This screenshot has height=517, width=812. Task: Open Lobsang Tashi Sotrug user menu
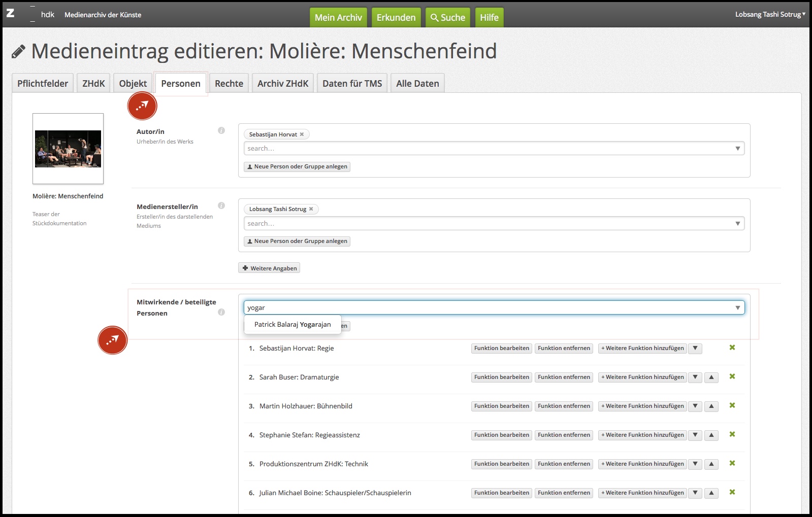770,14
